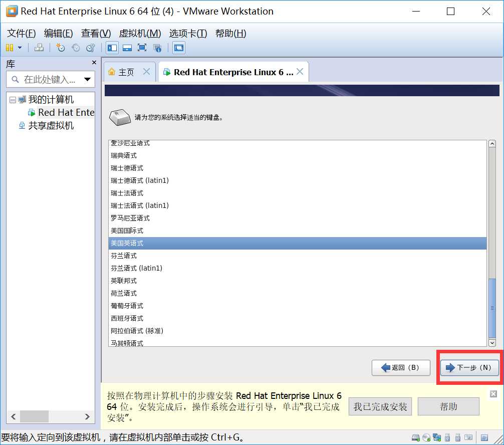Open the power options dropdown arrow beside pause
Image resolution: width=504 pixels, height=445 pixels.
(20, 48)
